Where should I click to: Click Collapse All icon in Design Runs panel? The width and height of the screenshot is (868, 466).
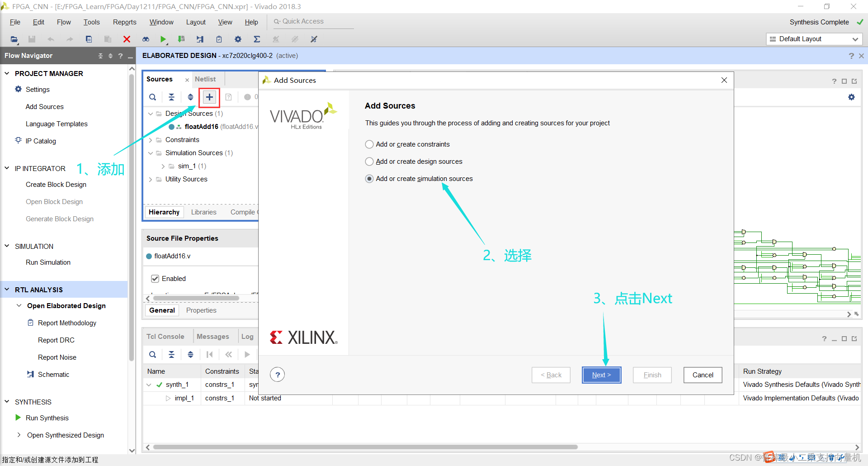tap(171, 354)
